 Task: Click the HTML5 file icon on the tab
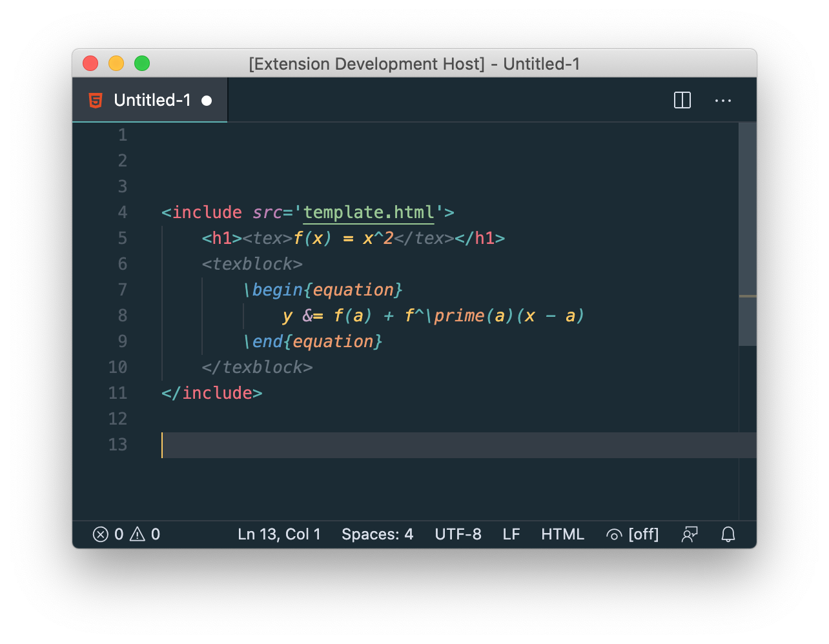pyautogui.click(x=96, y=100)
